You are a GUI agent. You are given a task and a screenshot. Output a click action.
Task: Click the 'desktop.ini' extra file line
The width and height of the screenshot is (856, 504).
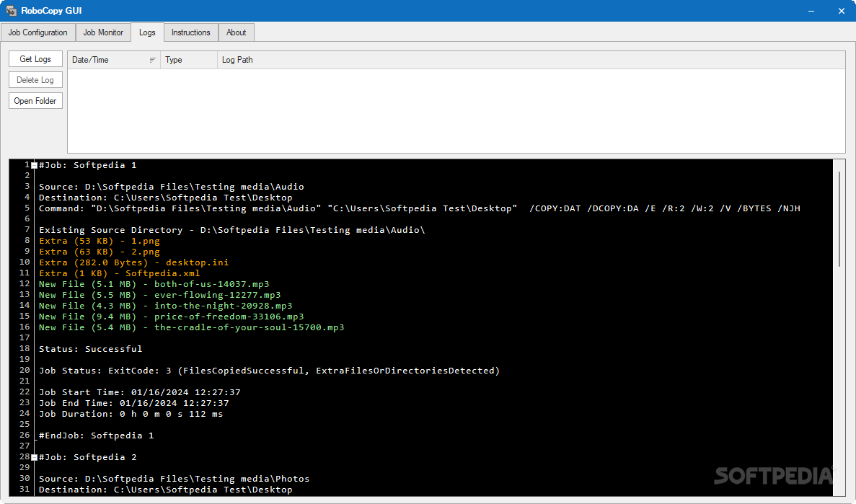tap(133, 262)
